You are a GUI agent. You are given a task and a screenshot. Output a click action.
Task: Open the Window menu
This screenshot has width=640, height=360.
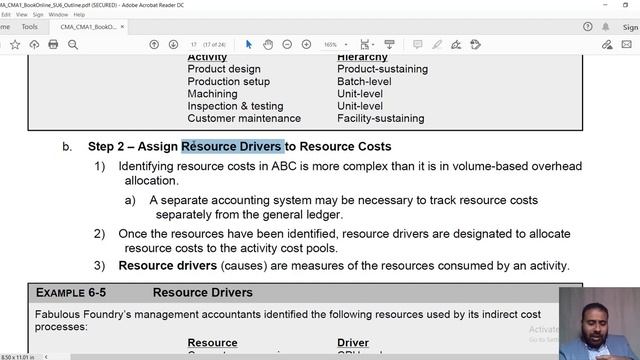click(58, 14)
